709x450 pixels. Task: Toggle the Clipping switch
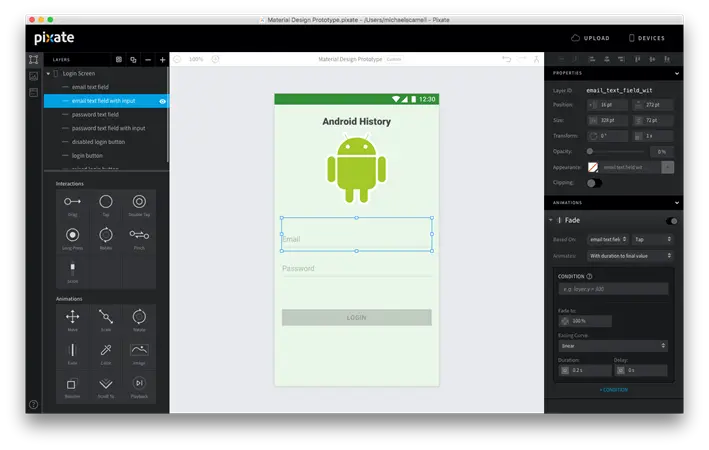594,183
